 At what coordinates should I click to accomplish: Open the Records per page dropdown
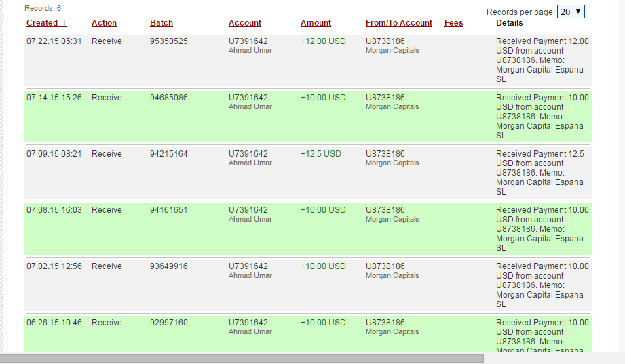click(571, 12)
